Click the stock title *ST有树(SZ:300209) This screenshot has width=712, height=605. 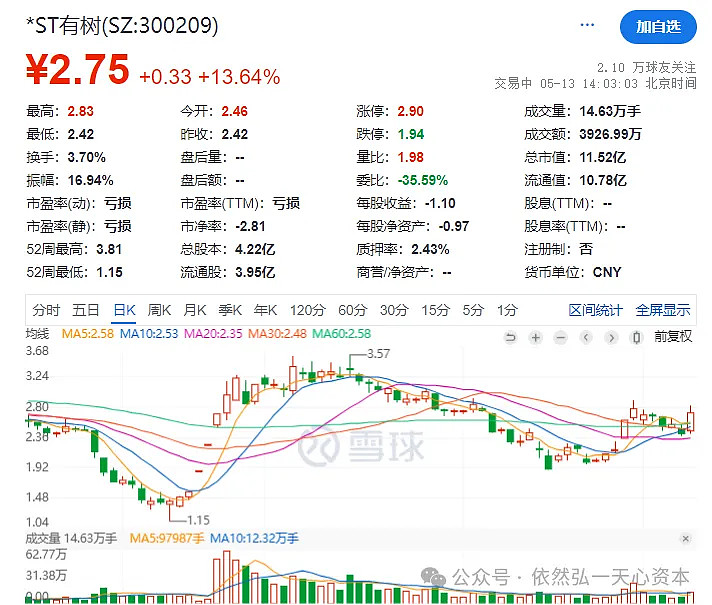tap(122, 25)
